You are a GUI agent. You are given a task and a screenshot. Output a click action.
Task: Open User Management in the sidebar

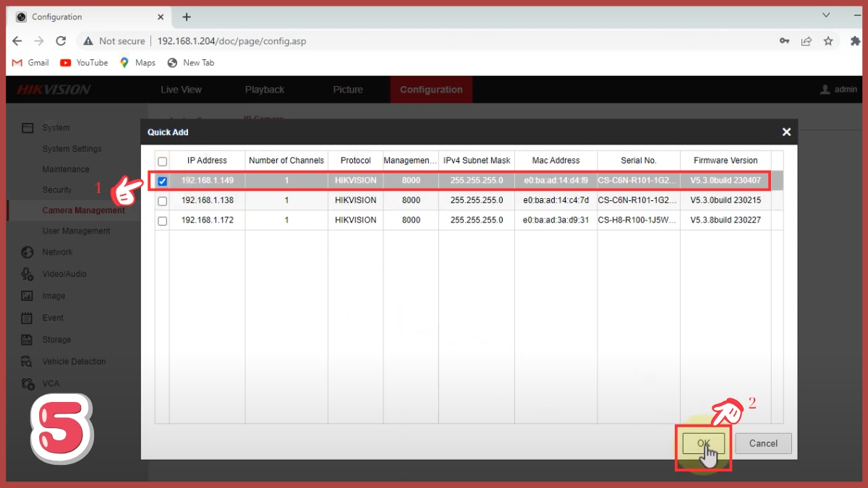click(76, 231)
